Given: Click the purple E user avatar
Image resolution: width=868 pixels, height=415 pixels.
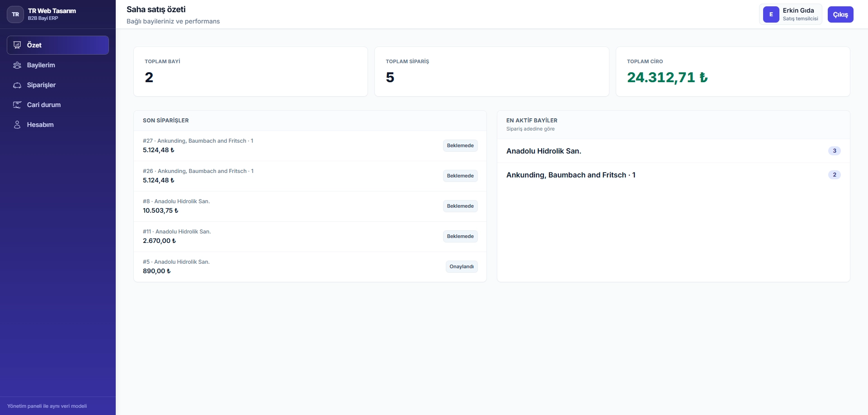Looking at the screenshot, I should [x=771, y=14].
